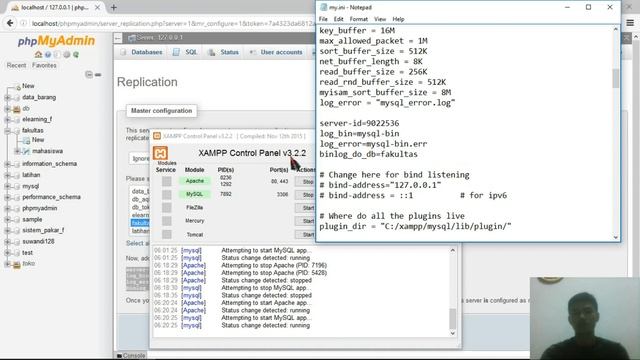
Task: Toggle Apache service checkbox in XAMPP
Action: (167, 181)
